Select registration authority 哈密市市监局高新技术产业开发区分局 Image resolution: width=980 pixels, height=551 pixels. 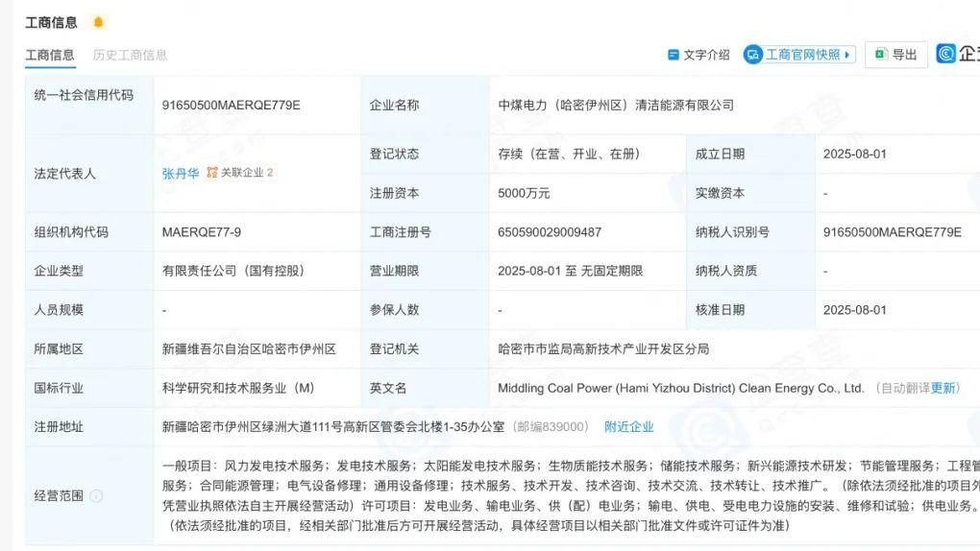[603, 348]
